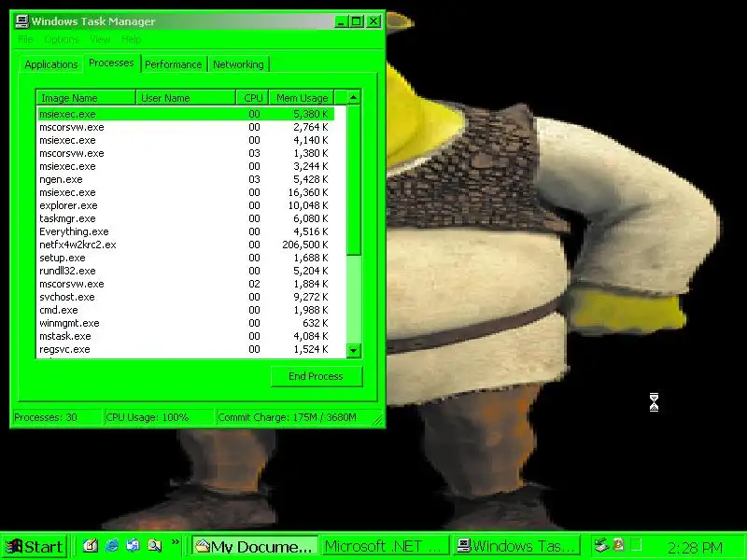The height and width of the screenshot is (560, 747).
Task: Click the search quick launch icon
Action: coord(154,545)
